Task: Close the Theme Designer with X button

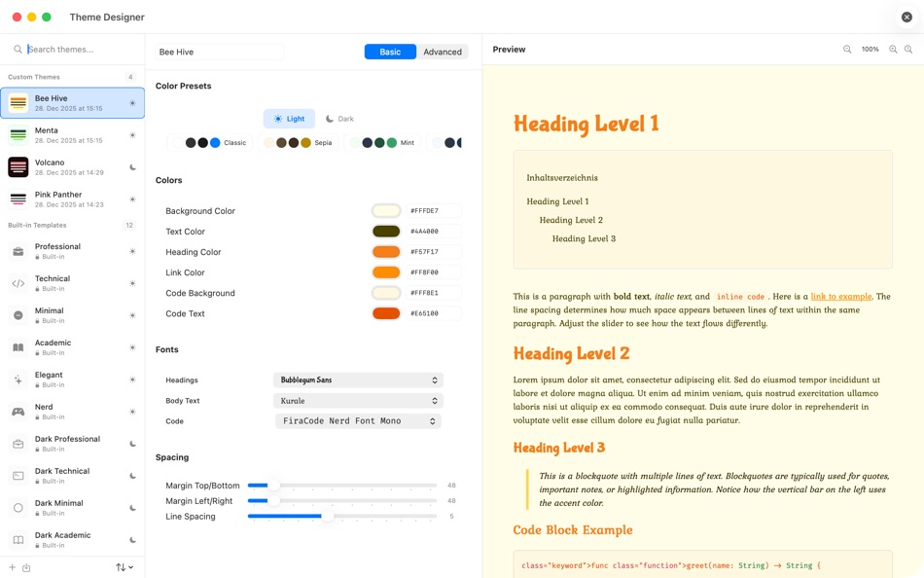Action: [x=906, y=18]
